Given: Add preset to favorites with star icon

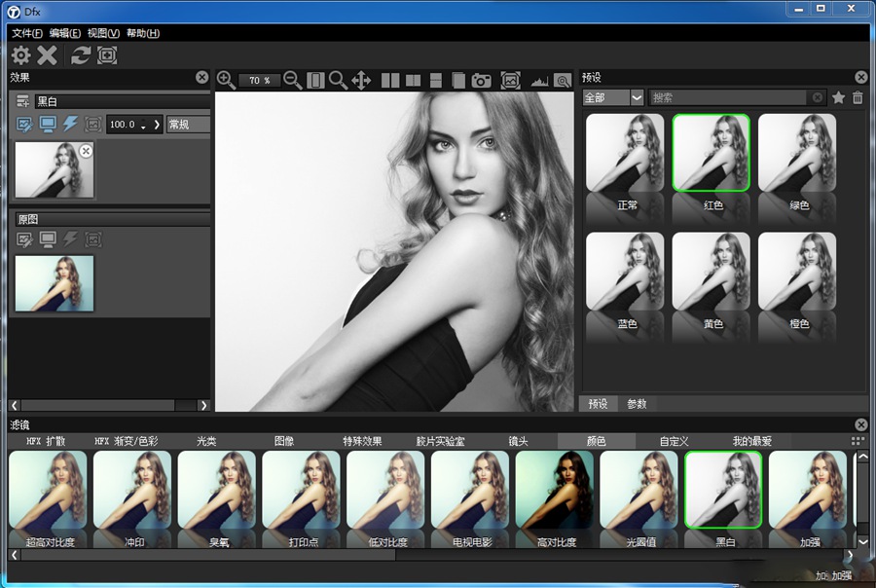Looking at the screenshot, I should pos(838,97).
